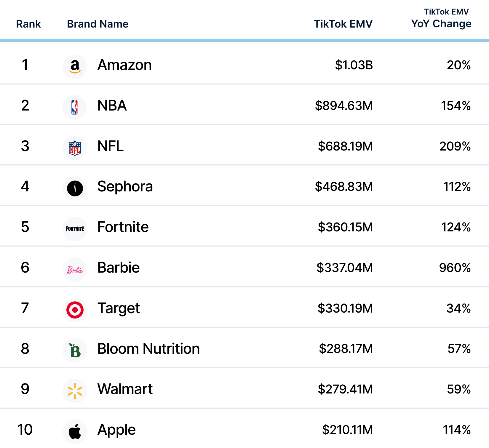
Task: Click the Sephora logo icon
Action: coord(75,188)
